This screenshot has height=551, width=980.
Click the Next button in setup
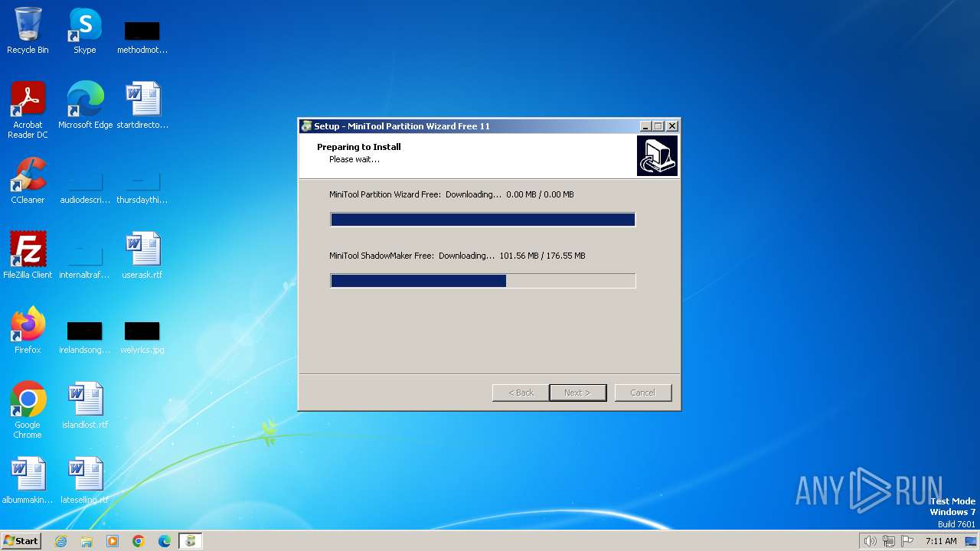tap(578, 393)
